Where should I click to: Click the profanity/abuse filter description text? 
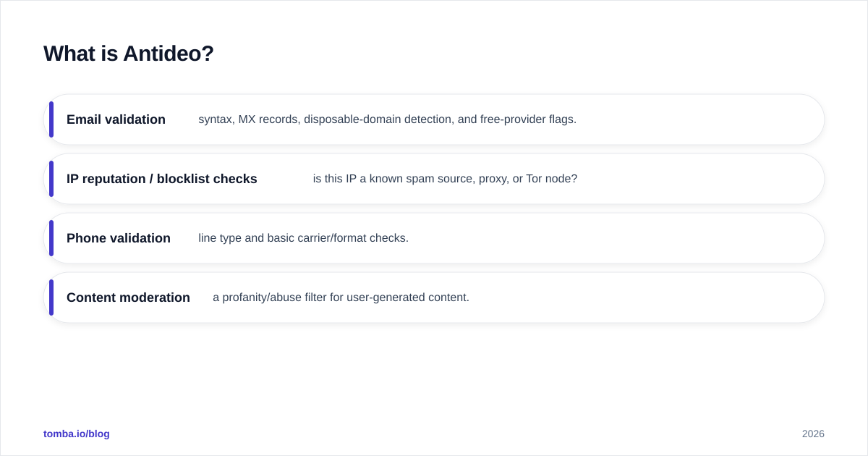tap(341, 297)
